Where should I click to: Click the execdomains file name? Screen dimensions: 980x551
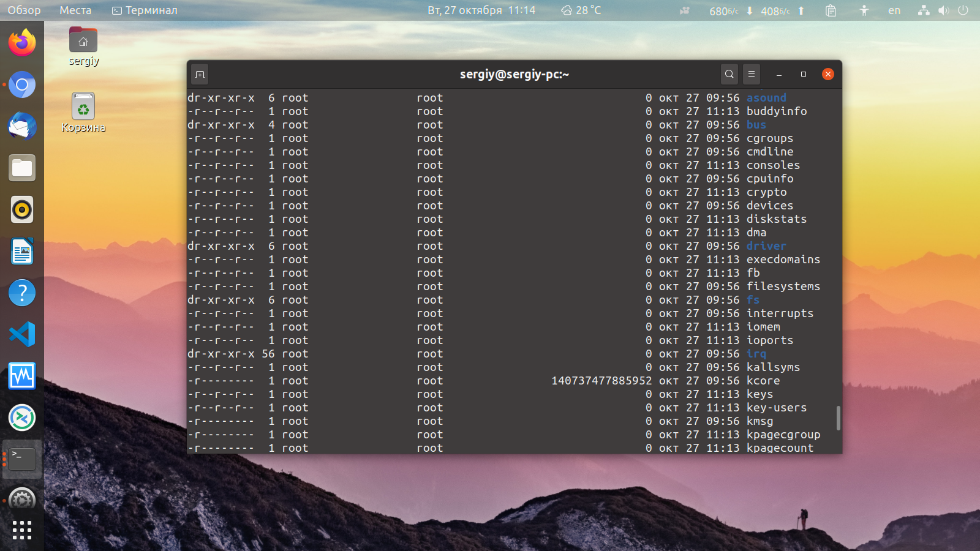783,260
